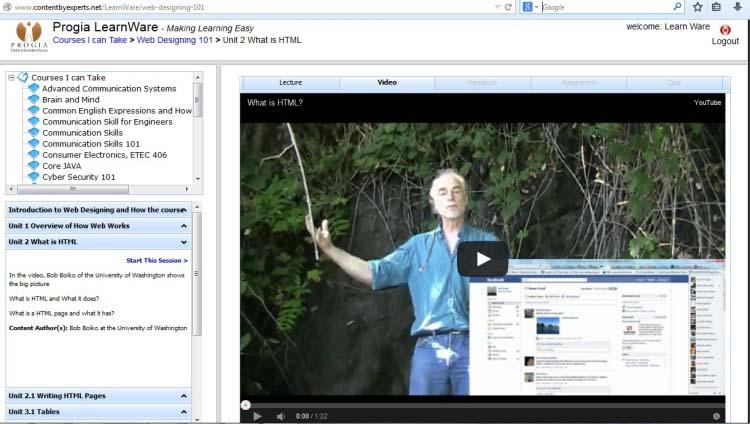Switch to the Video tab

point(387,82)
